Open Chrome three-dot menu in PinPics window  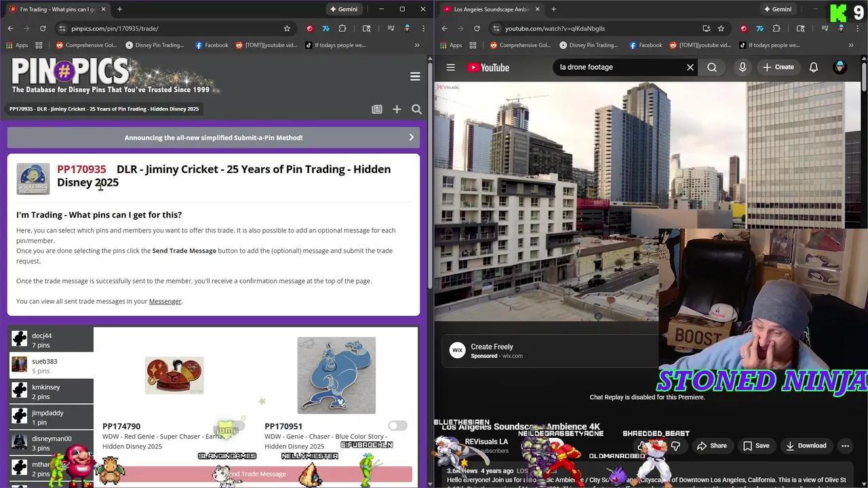[x=423, y=28]
